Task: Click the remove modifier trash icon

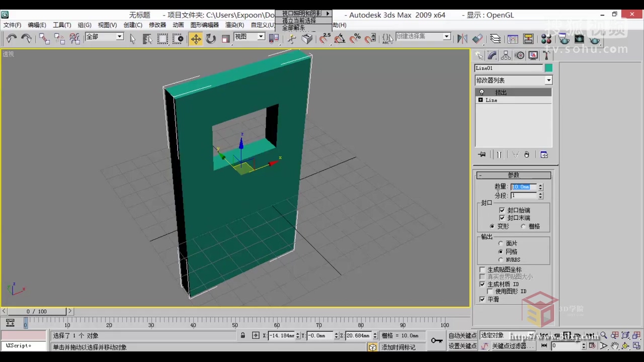Action: (526, 154)
